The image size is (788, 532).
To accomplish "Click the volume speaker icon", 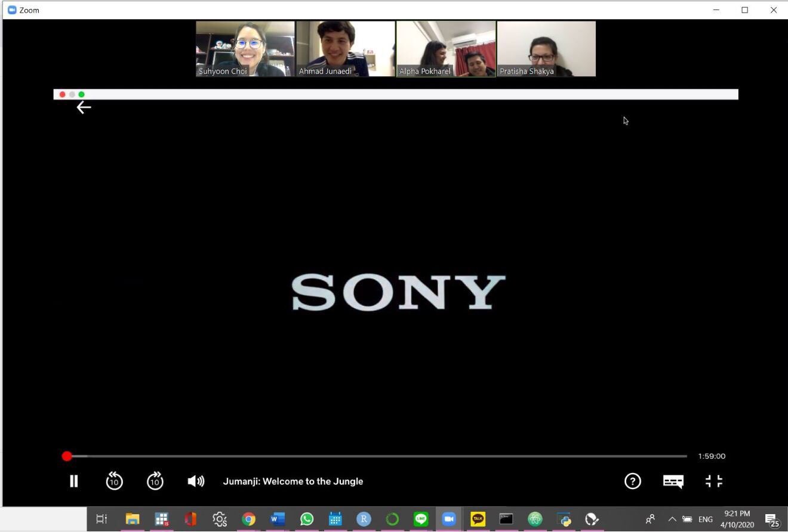I will coord(196,481).
